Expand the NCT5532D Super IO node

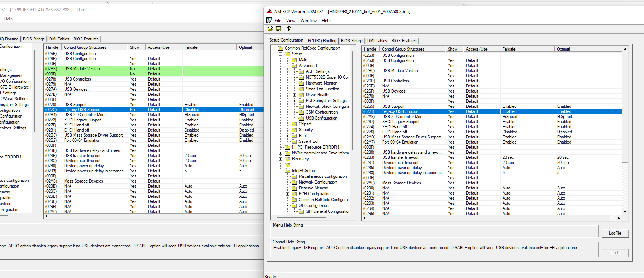tap(295, 78)
